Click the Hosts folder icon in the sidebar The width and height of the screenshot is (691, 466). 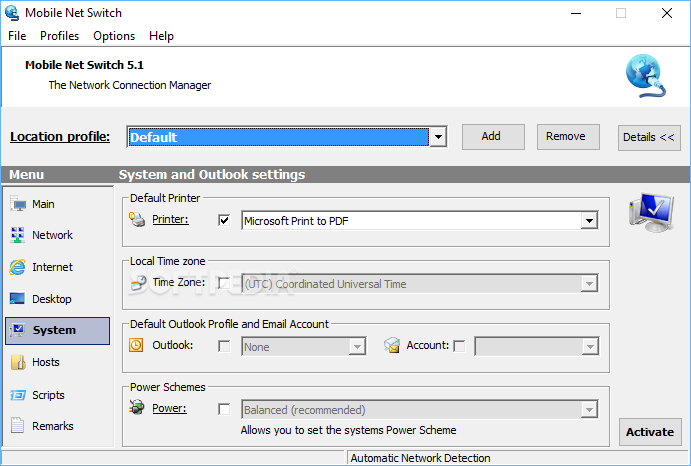(18, 362)
